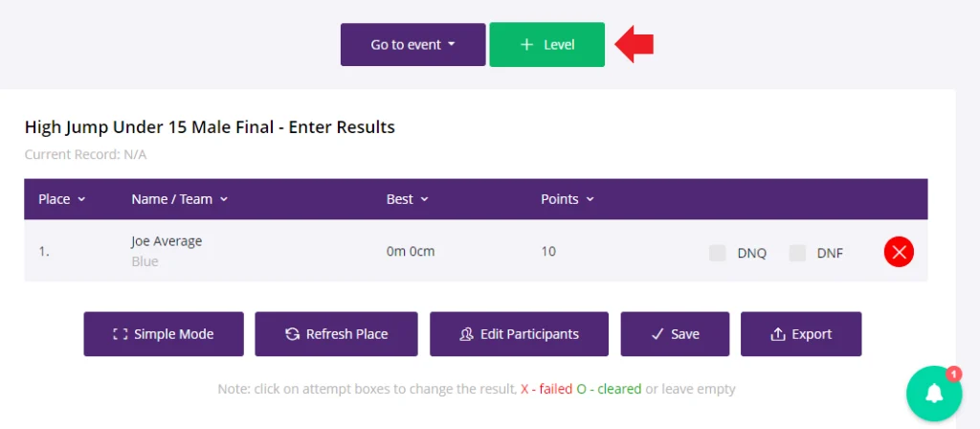This screenshot has height=429, width=980.
Task: Click the Export upload arrow icon
Action: 777,334
